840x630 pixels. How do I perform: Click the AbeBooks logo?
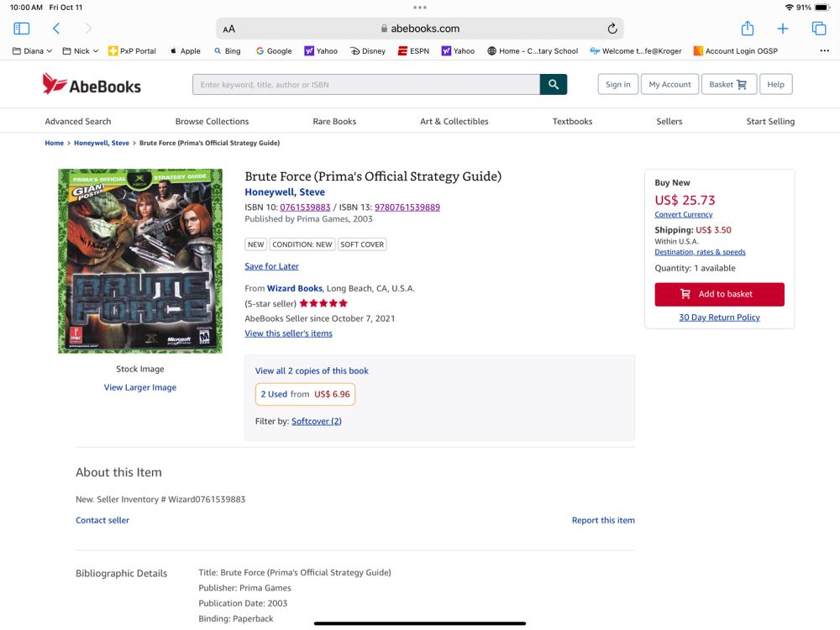(x=92, y=84)
